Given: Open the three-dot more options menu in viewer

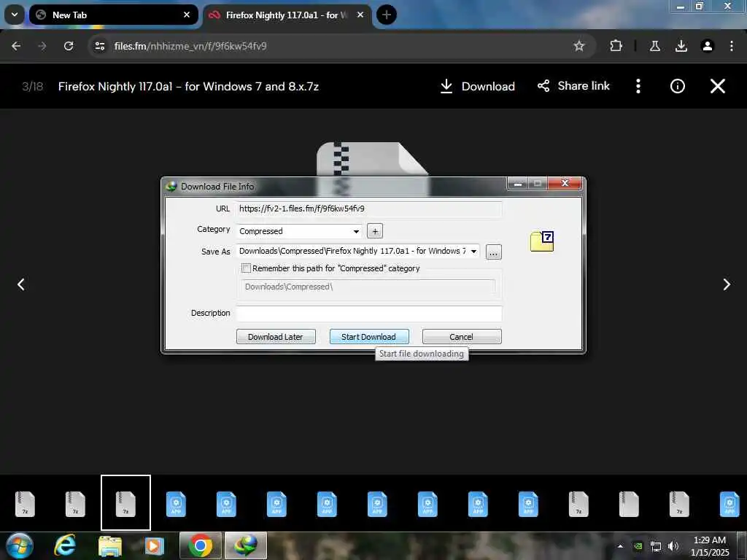Looking at the screenshot, I should tap(638, 86).
